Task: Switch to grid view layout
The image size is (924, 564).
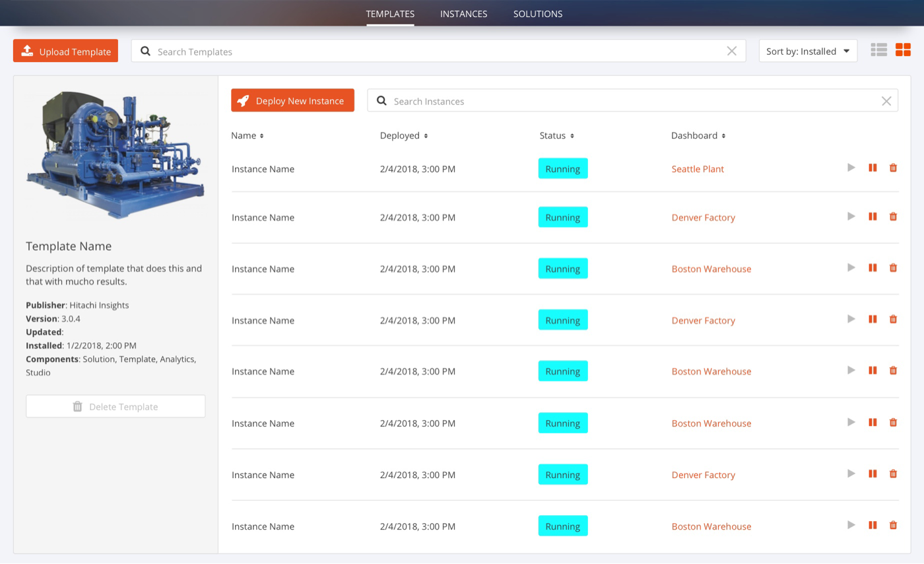Action: click(x=903, y=50)
